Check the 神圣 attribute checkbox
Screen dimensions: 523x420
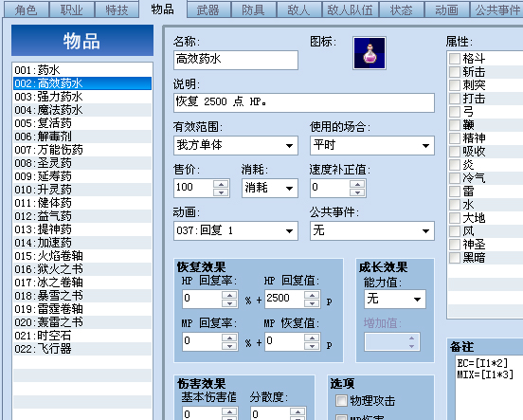click(454, 245)
